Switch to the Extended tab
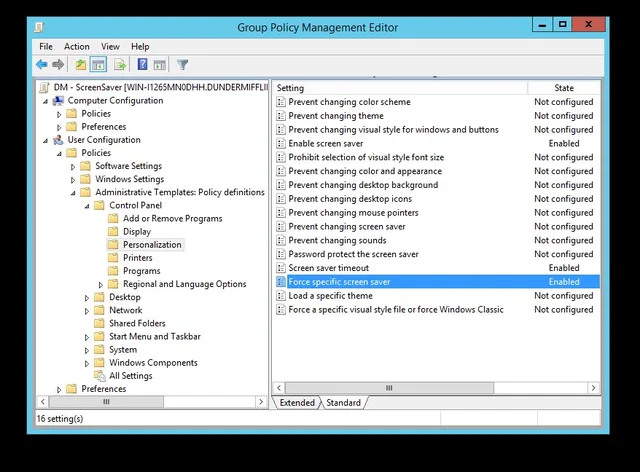The image size is (640, 472). (x=297, y=403)
